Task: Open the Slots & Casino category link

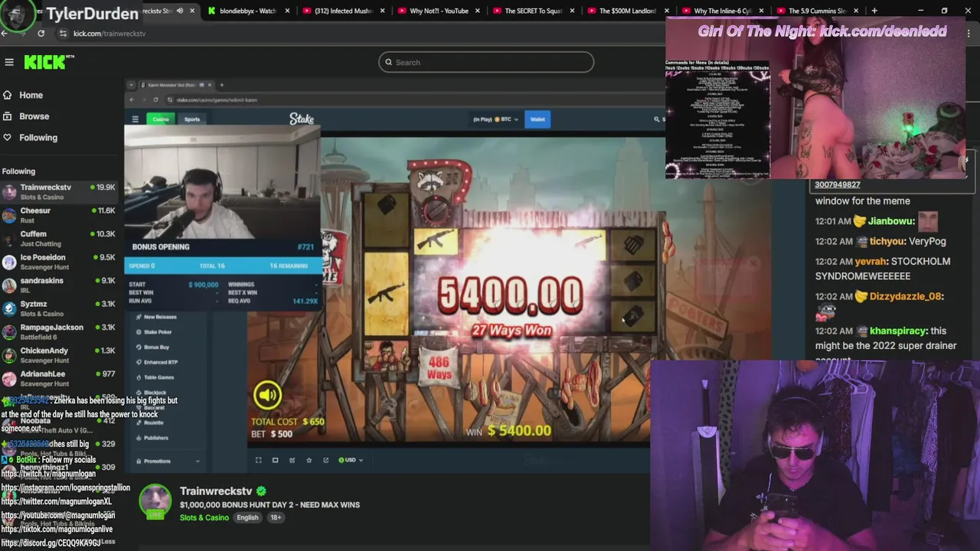Action: [x=204, y=518]
